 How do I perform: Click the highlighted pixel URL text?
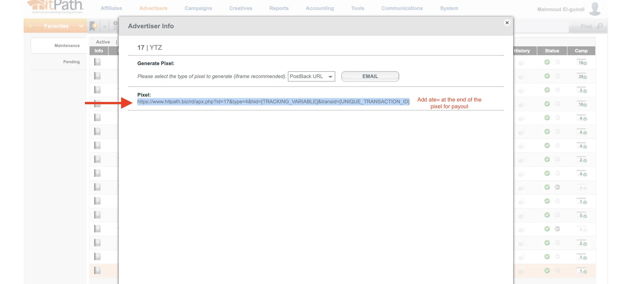pos(273,101)
